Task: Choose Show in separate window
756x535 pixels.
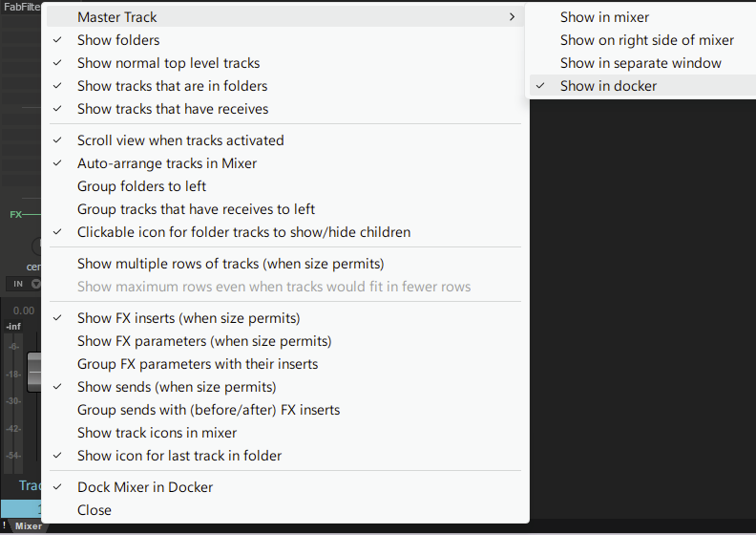Action: click(640, 63)
